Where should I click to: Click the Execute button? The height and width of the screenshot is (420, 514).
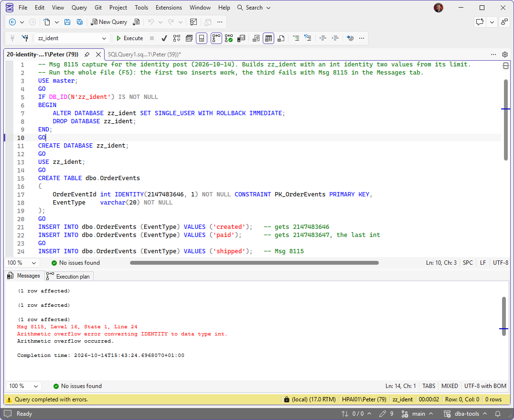tap(130, 38)
